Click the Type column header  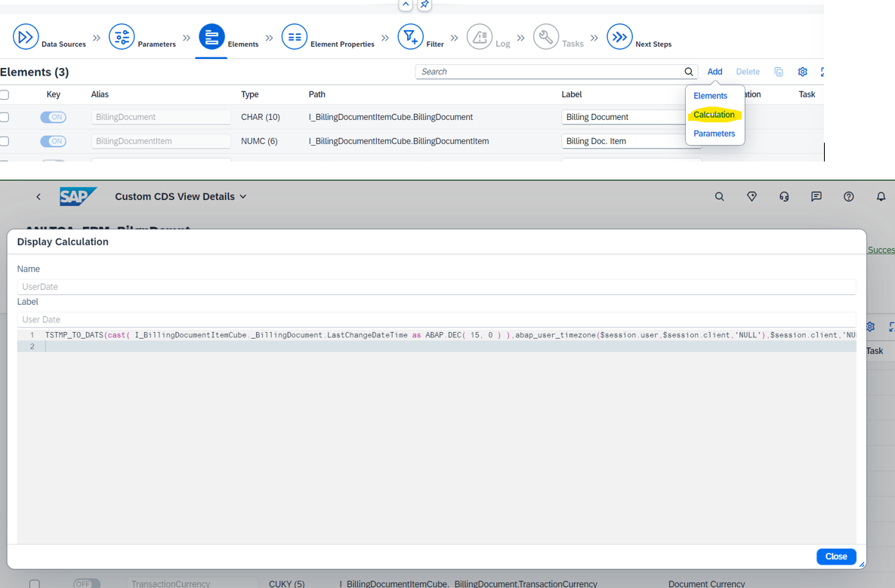click(249, 94)
